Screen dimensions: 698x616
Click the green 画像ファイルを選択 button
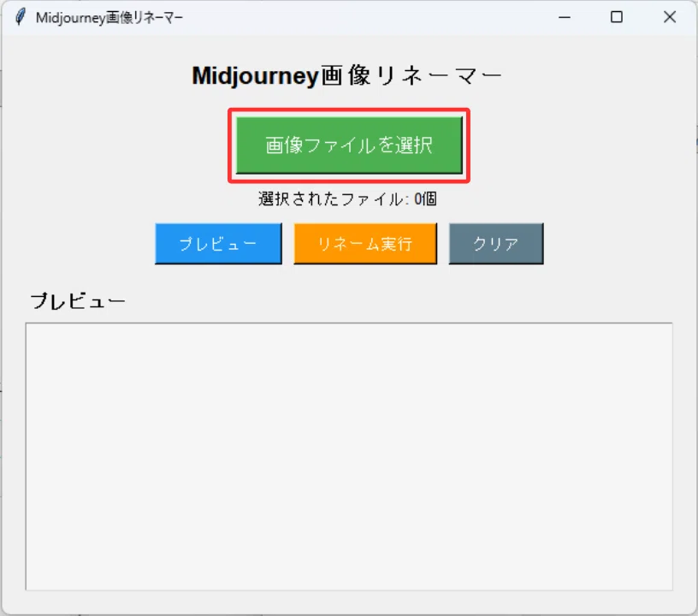click(x=349, y=145)
